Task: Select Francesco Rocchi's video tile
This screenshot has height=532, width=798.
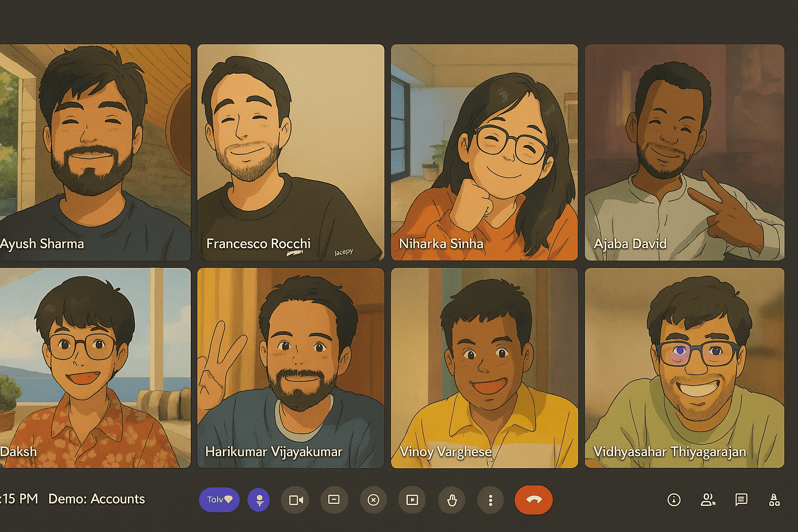Action: (x=290, y=152)
